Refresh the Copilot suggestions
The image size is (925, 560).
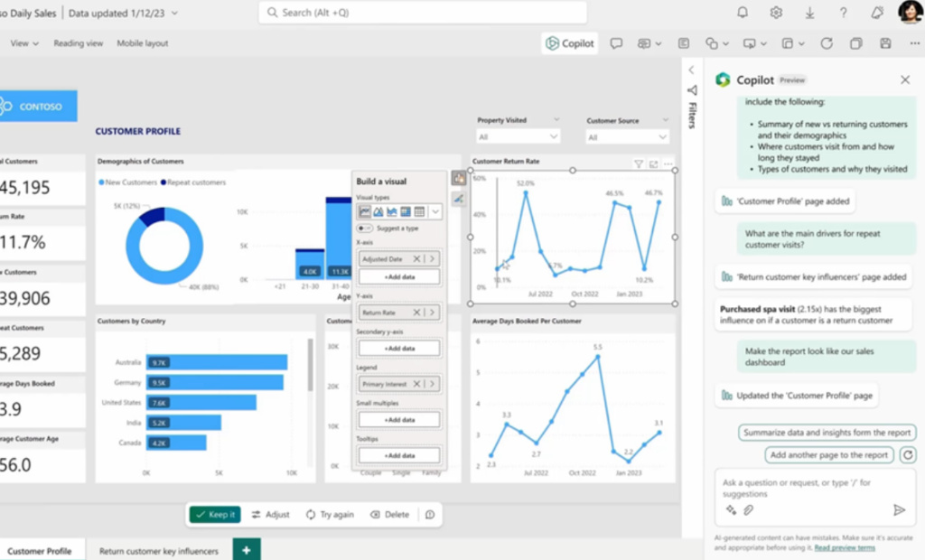pyautogui.click(x=908, y=455)
